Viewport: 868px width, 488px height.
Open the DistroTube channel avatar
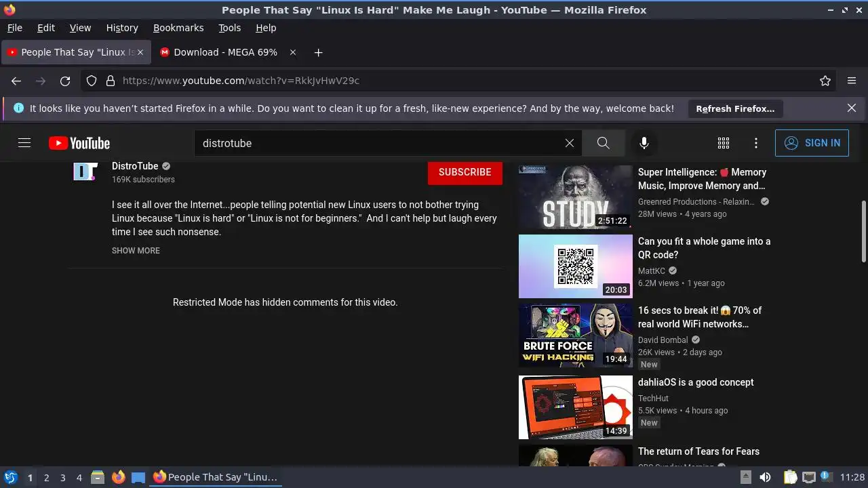[85, 171]
